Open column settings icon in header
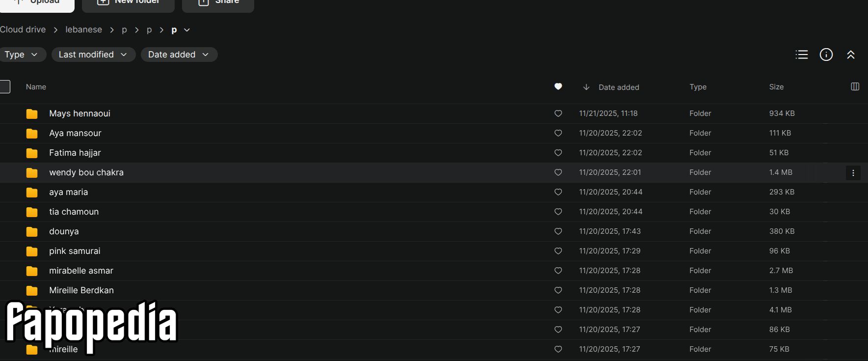The height and width of the screenshot is (361, 868). (x=855, y=86)
